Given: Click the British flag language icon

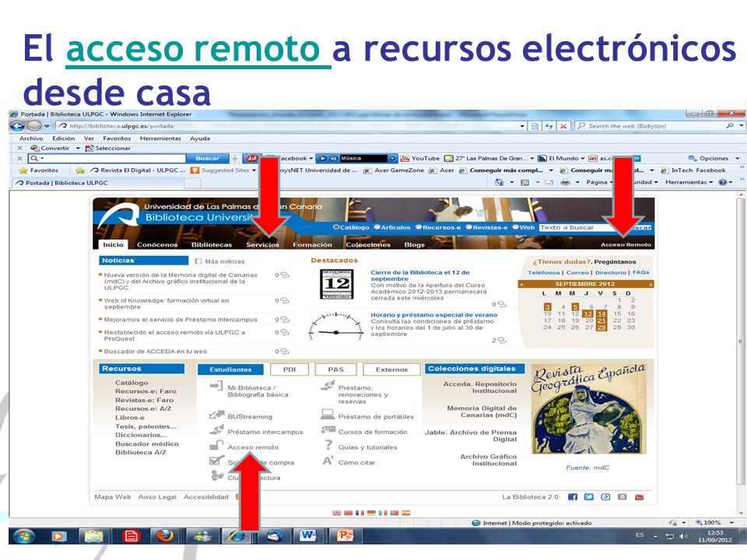Looking at the screenshot, I should coord(336,513).
